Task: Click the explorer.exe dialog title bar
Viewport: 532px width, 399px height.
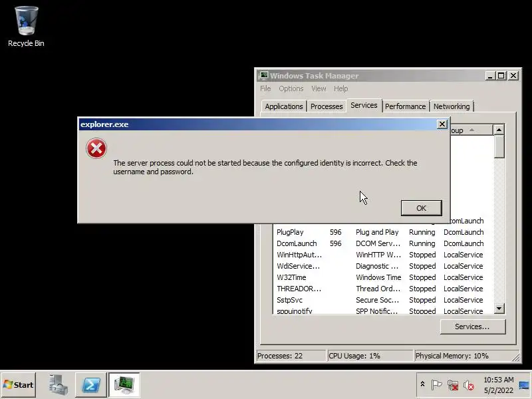Action: tap(258, 124)
